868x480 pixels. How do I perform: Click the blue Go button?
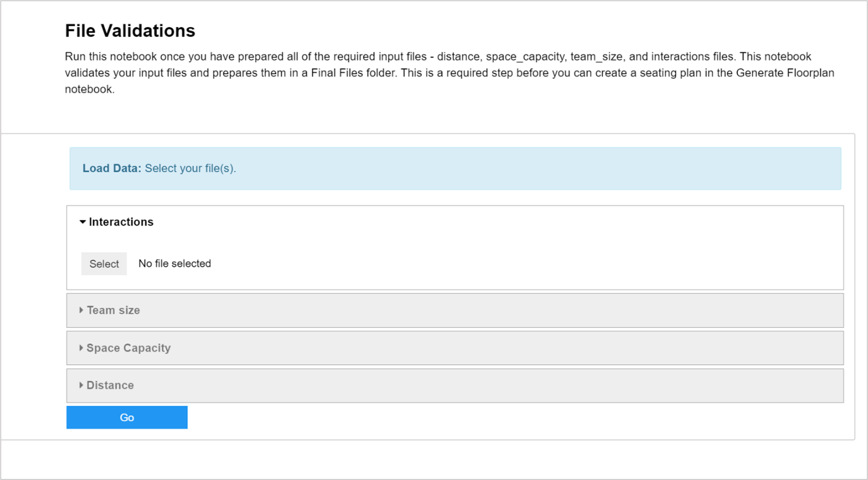click(127, 417)
